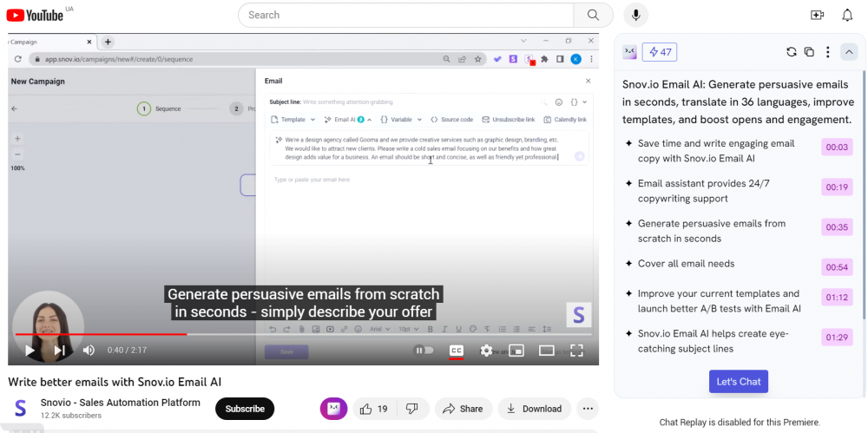
Task: Subscribe to the Snovio channel
Action: (x=245, y=409)
